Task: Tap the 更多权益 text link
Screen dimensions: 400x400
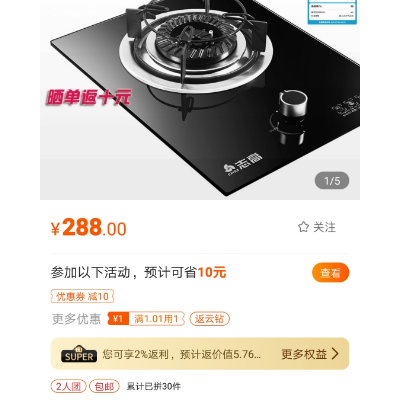Action: point(304,354)
